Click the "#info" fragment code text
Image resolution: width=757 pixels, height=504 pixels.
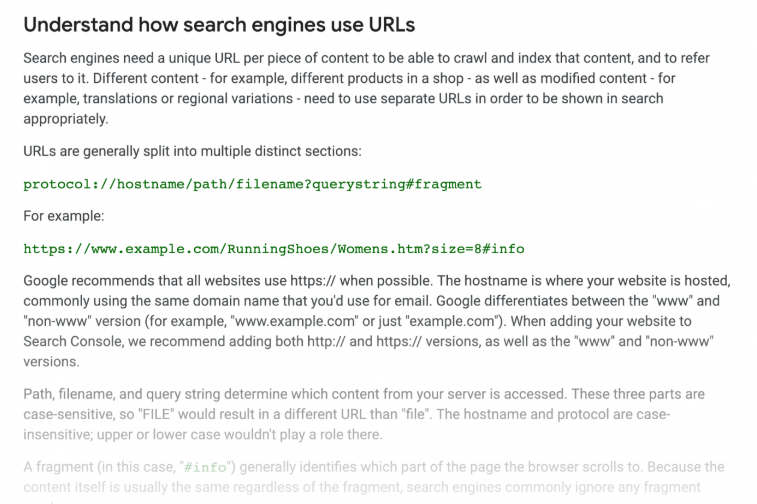coord(205,467)
